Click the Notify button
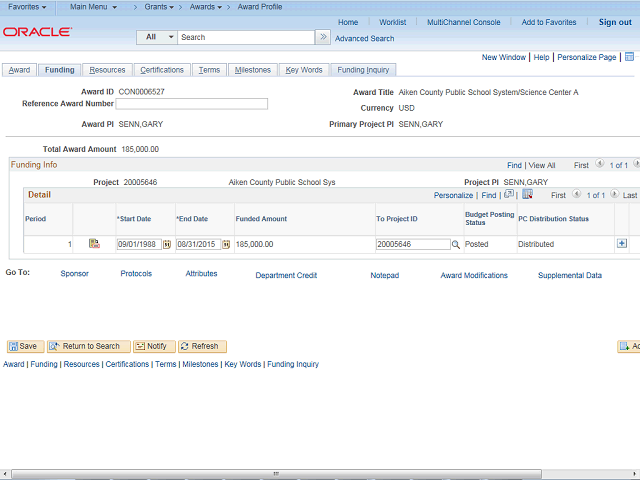This screenshot has width=640, height=480. [154, 346]
